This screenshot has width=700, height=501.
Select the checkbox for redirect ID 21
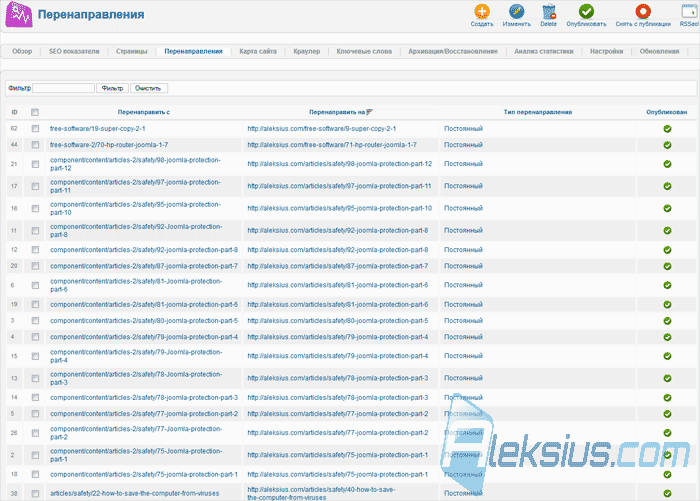35,164
